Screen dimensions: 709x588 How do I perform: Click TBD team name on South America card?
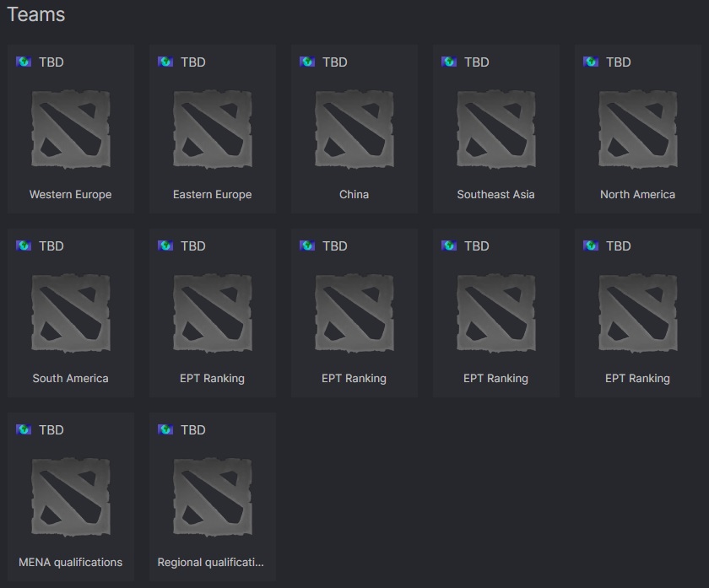(51, 245)
